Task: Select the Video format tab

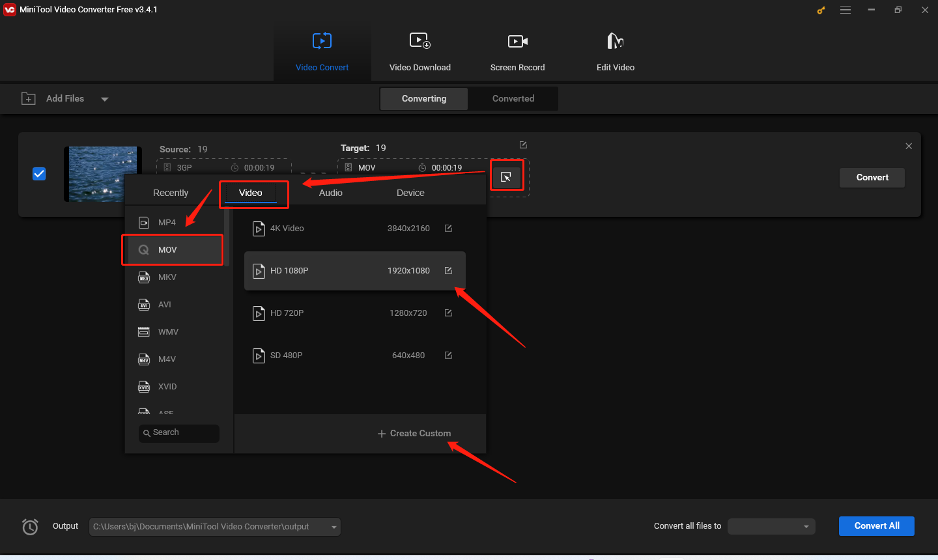Action: click(251, 193)
